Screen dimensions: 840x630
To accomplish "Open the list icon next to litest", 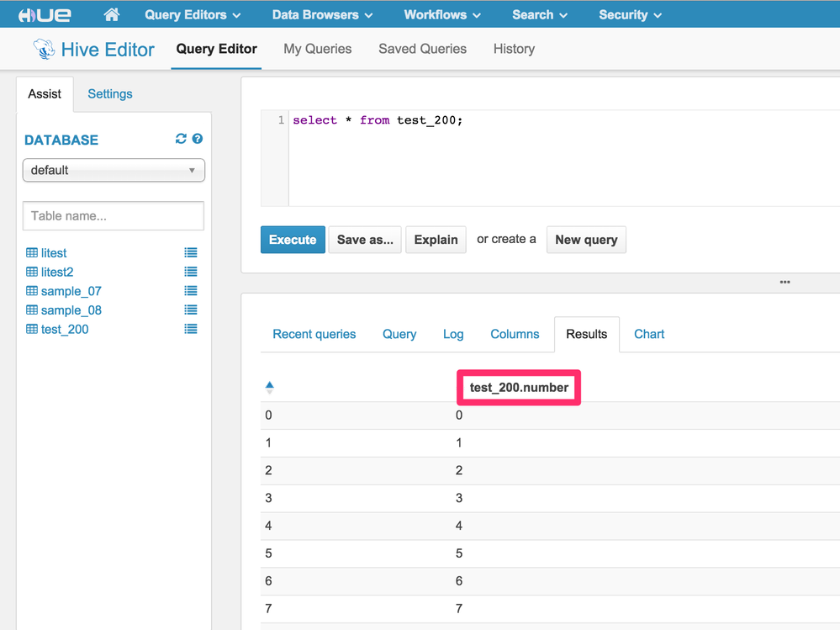I will (x=191, y=252).
